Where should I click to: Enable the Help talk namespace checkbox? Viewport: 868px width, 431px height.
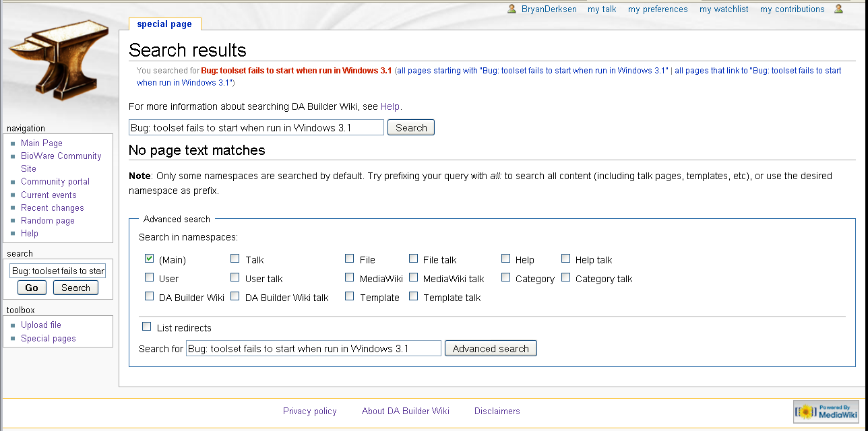point(565,259)
